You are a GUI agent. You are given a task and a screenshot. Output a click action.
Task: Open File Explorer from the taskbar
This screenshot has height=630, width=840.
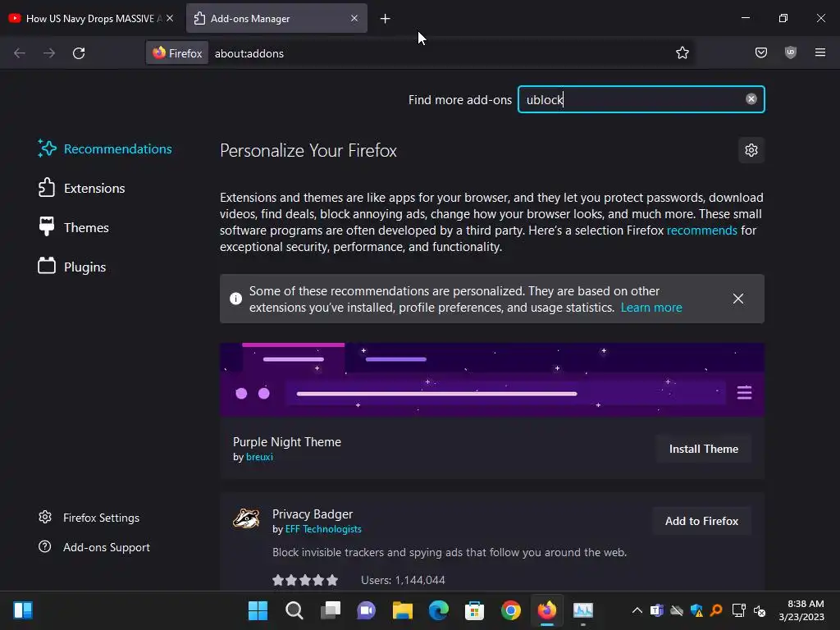[402, 610]
